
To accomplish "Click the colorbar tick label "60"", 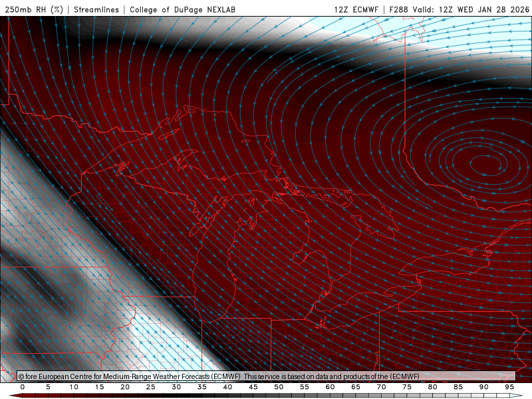I will pos(330,387).
